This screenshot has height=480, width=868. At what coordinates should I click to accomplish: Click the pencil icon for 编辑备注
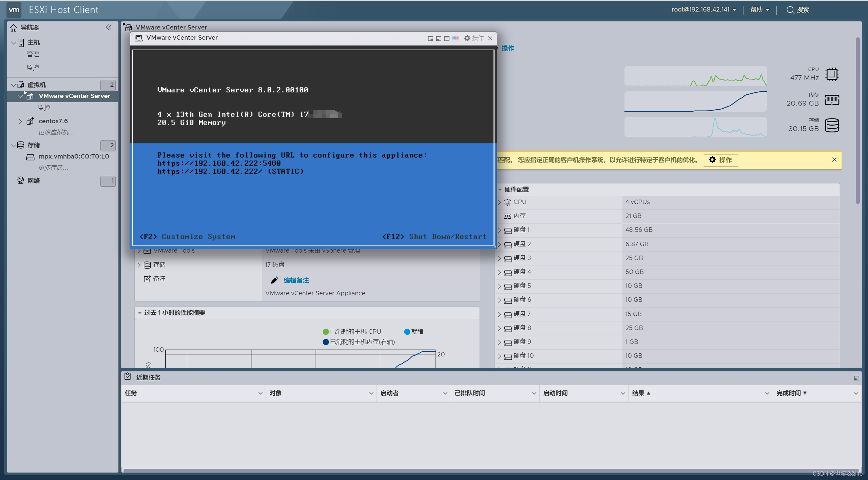pos(274,280)
